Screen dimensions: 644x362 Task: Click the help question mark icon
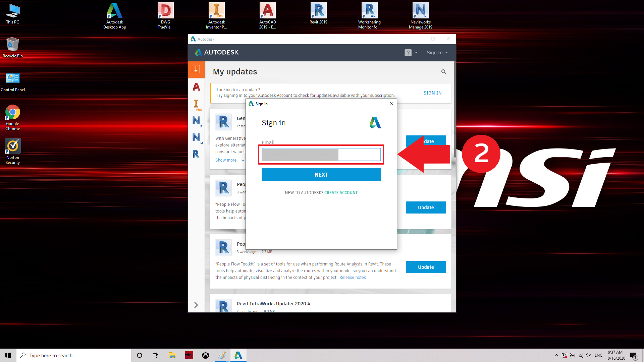pos(408,53)
